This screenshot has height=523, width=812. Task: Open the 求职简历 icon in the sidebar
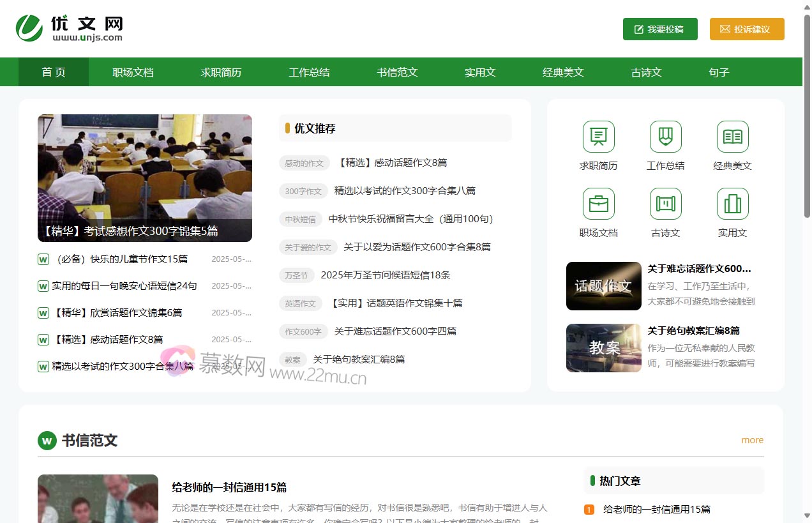tap(598, 136)
